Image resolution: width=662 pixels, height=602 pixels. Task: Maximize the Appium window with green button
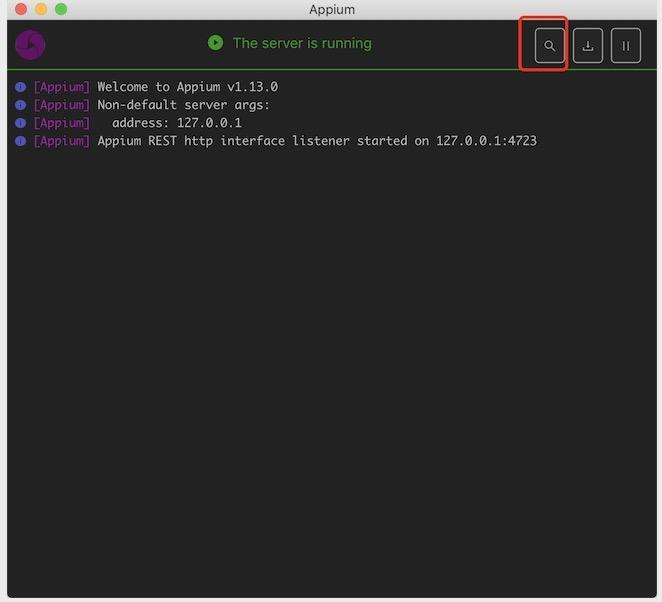pyautogui.click(x=61, y=9)
